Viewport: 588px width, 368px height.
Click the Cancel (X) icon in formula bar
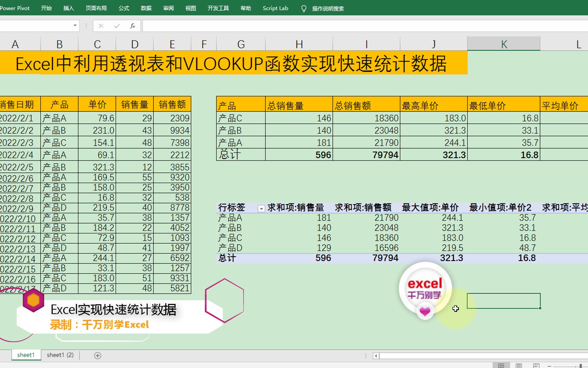click(x=101, y=26)
